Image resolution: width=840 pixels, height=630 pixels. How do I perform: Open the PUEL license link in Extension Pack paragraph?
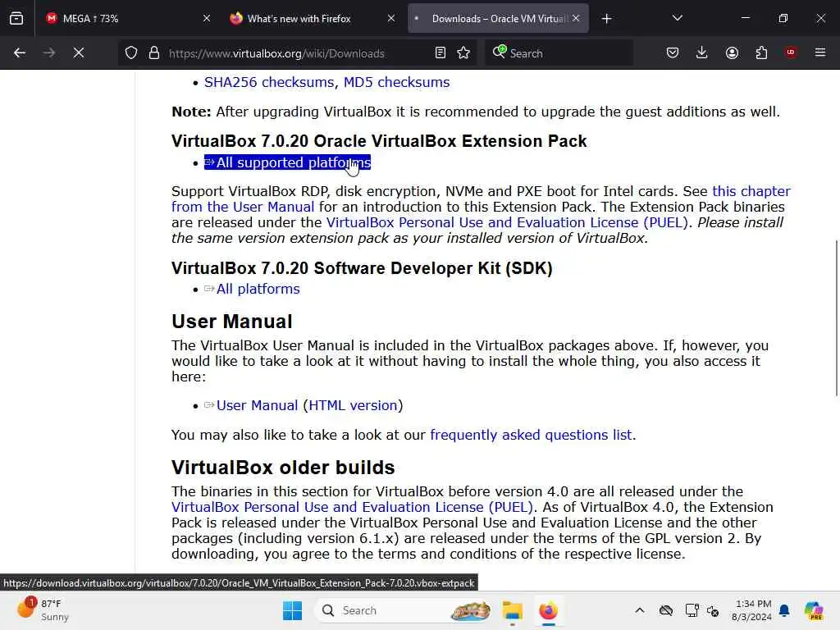[x=507, y=222]
